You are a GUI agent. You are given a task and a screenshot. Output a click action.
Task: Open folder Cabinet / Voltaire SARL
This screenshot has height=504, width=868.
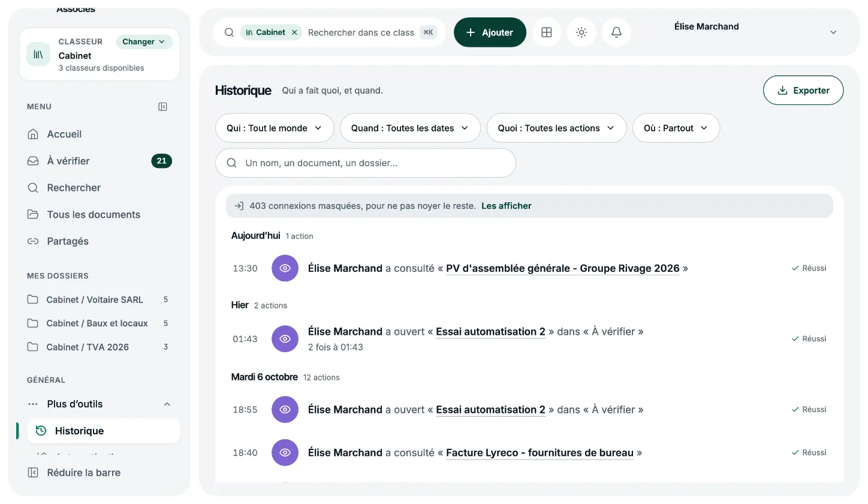click(x=100, y=299)
